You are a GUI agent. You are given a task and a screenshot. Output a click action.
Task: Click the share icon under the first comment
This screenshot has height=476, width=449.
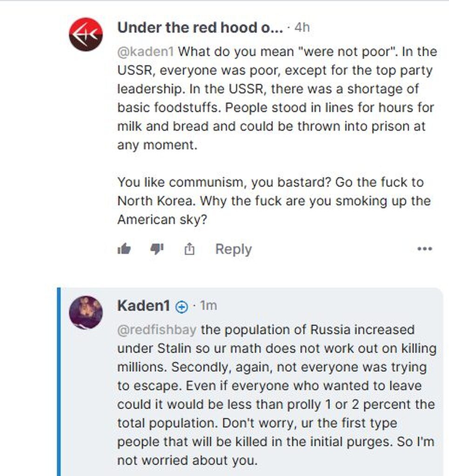[189, 249]
